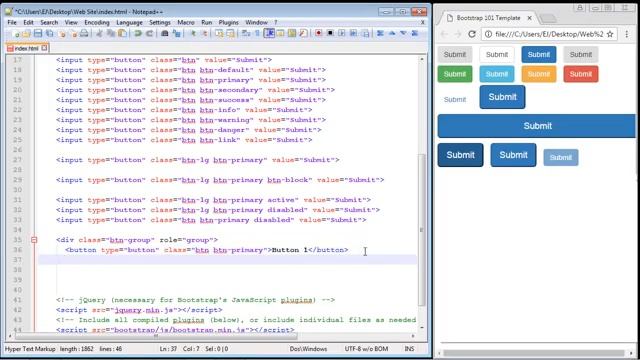Click "Dos\Windows" in the status bar

308,349
